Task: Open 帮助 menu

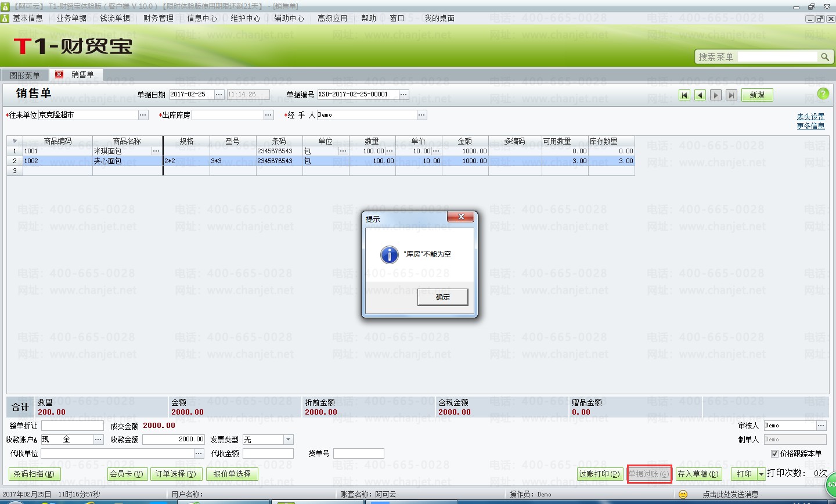Action: tap(369, 18)
